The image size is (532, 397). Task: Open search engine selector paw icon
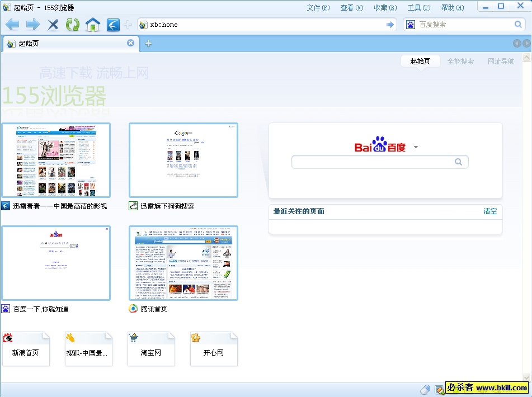coord(411,25)
